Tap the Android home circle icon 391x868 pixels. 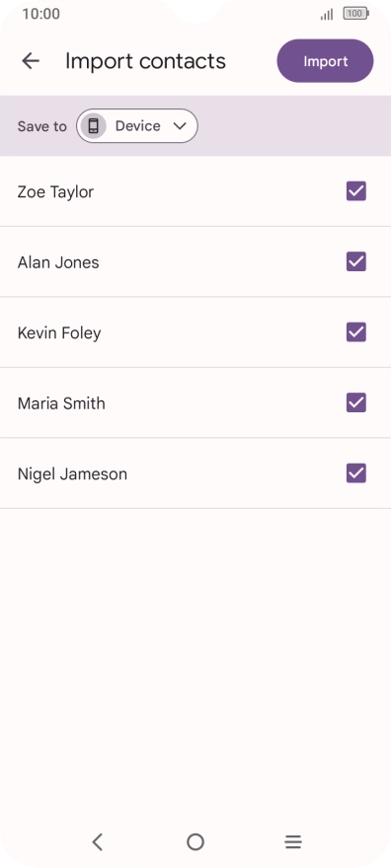(195, 842)
